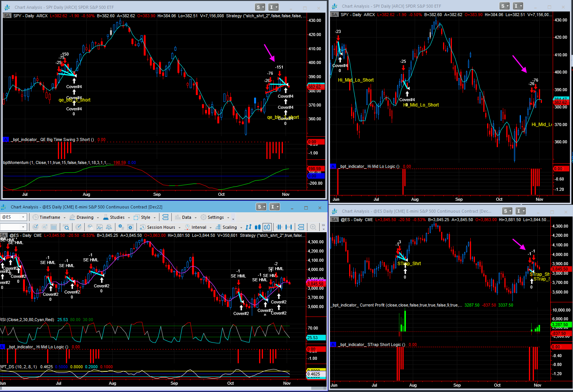
Task: Open the Scaling dropdown
Action: click(x=229, y=227)
